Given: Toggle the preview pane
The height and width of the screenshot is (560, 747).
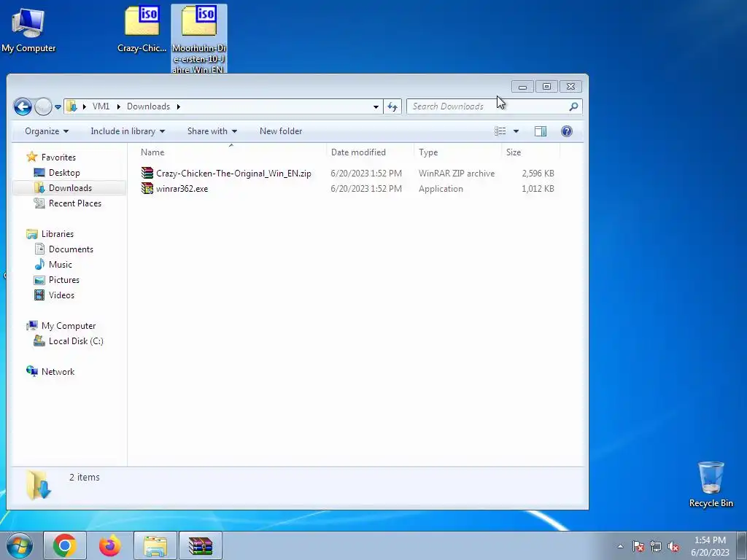Looking at the screenshot, I should pos(541,131).
